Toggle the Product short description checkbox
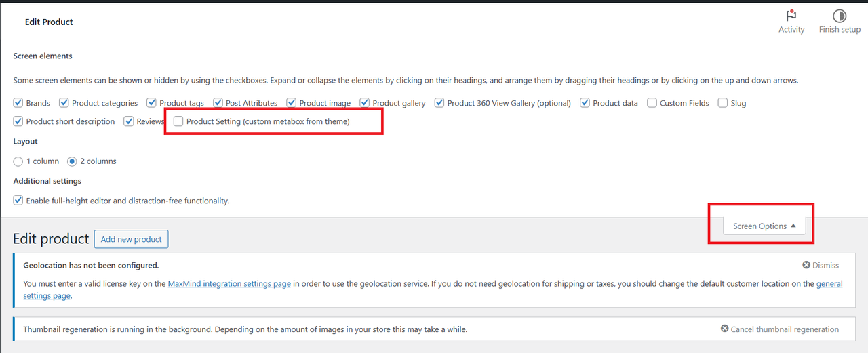The width and height of the screenshot is (868, 353). pos(18,121)
